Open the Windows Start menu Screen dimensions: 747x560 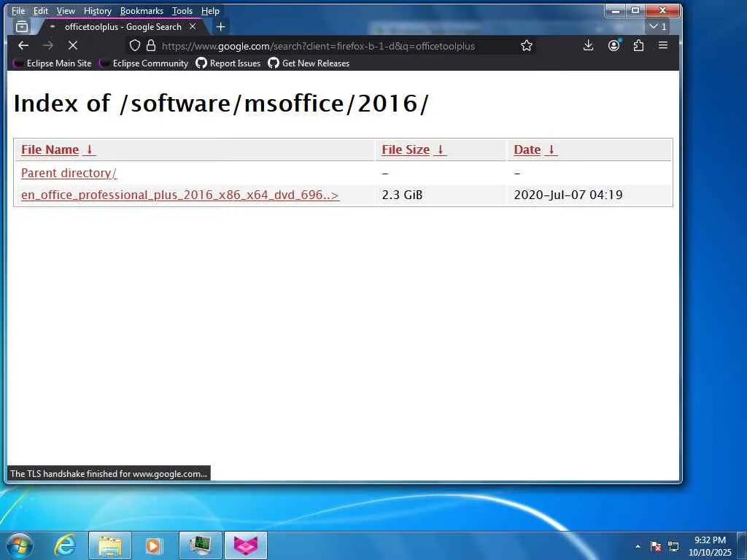20,545
